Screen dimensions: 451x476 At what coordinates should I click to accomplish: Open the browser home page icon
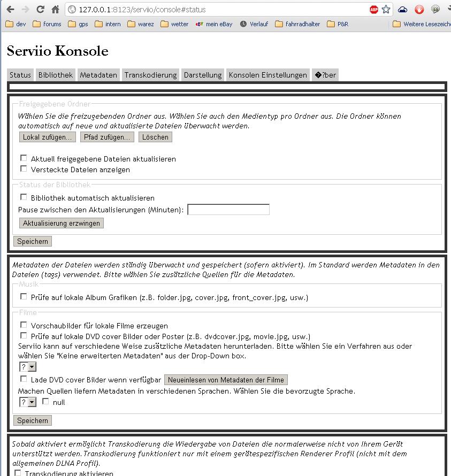click(55, 10)
